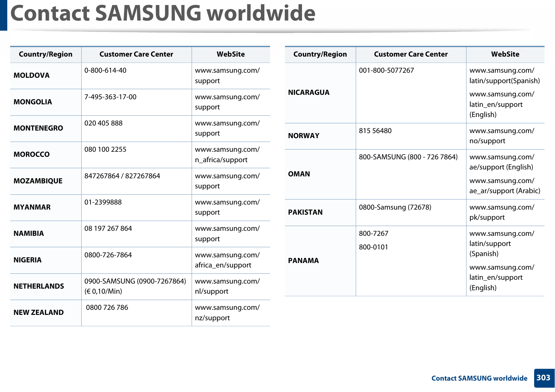
Task: Click right table Customer Care Center header
Action: pos(411,54)
